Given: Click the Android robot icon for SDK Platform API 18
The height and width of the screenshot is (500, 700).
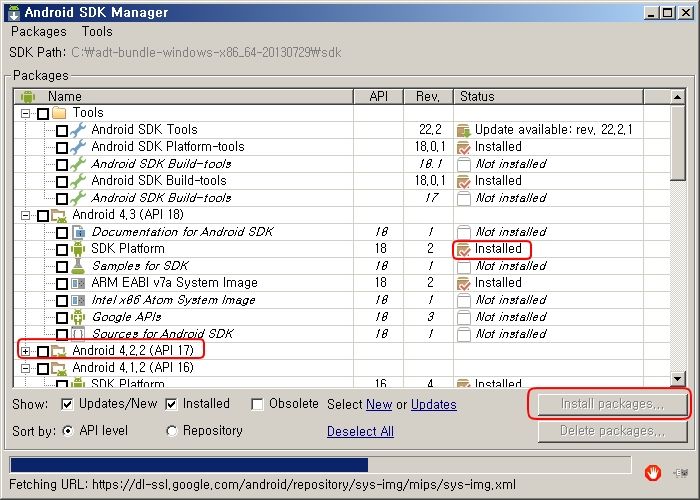Looking at the screenshot, I should (78, 249).
